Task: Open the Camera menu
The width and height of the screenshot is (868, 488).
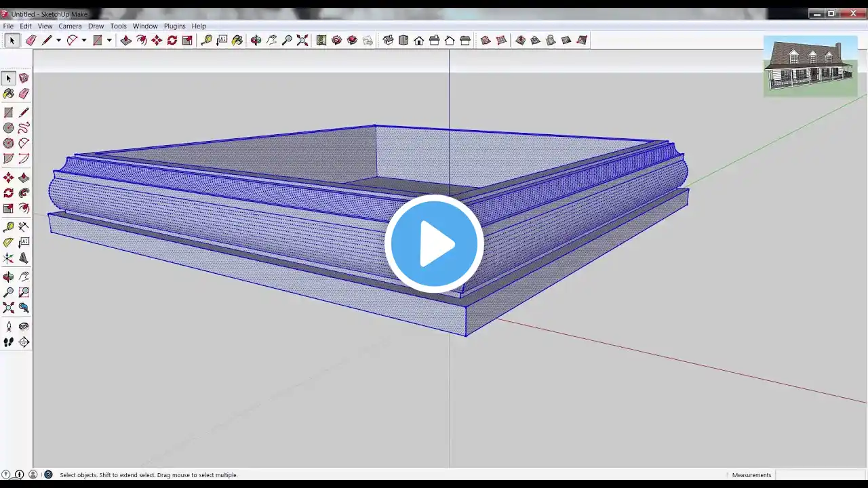Action: point(70,26)
